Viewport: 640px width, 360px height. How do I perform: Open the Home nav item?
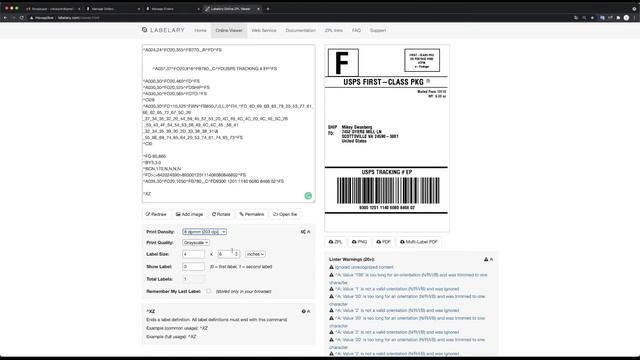[x=200, y=31]
